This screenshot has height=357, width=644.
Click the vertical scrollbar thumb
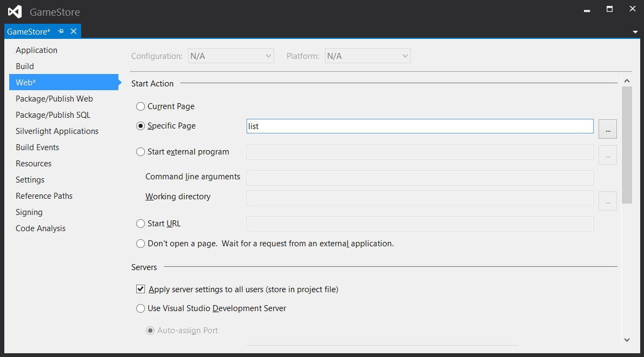point(627,145)
